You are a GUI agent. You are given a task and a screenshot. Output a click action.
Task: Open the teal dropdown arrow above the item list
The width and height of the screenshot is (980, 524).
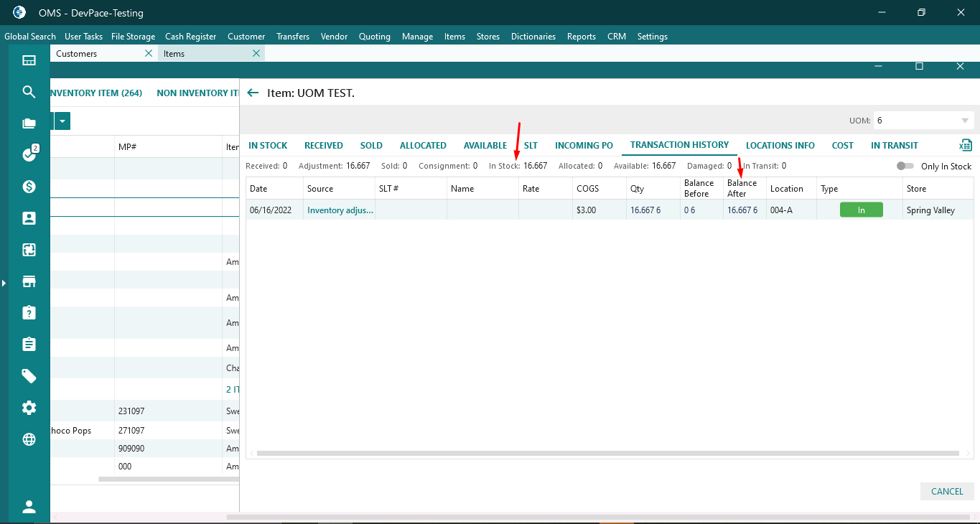[62, 121]
